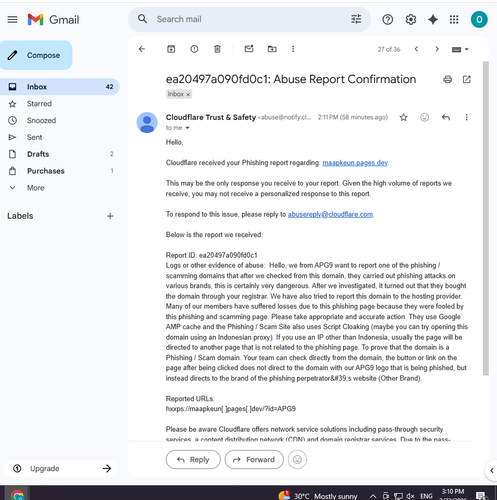Show side panel arrow
The height and width of the screenshot is (500, 497).
[492, 470]
